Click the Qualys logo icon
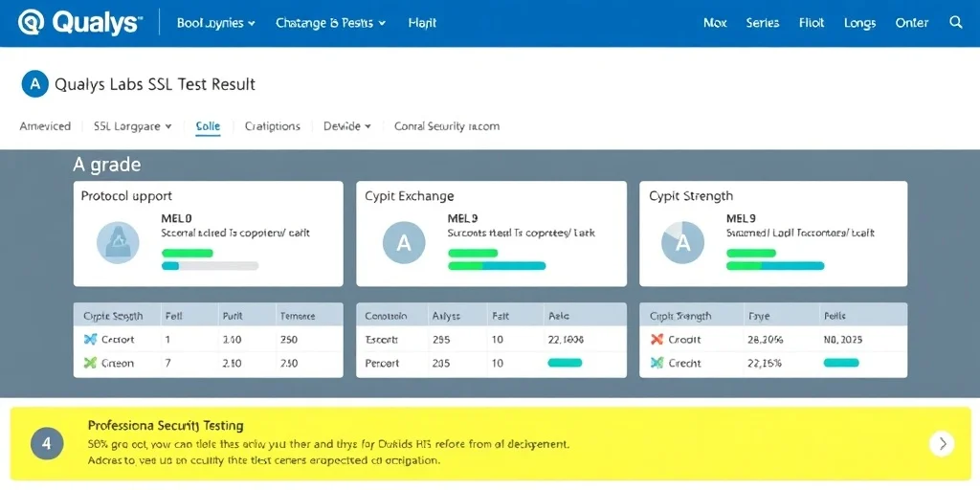The height and width of the screenshot is (490, 980). (32, 23)
